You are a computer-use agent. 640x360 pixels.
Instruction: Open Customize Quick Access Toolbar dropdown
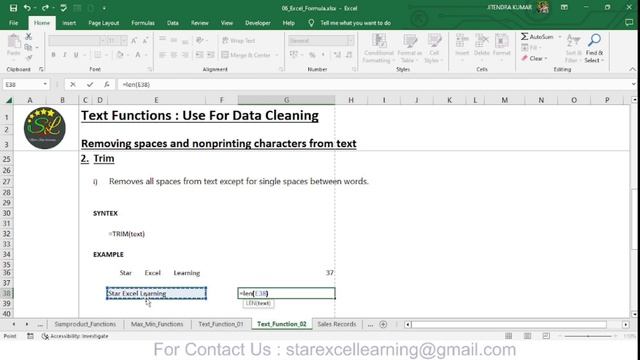click(104, 8)
